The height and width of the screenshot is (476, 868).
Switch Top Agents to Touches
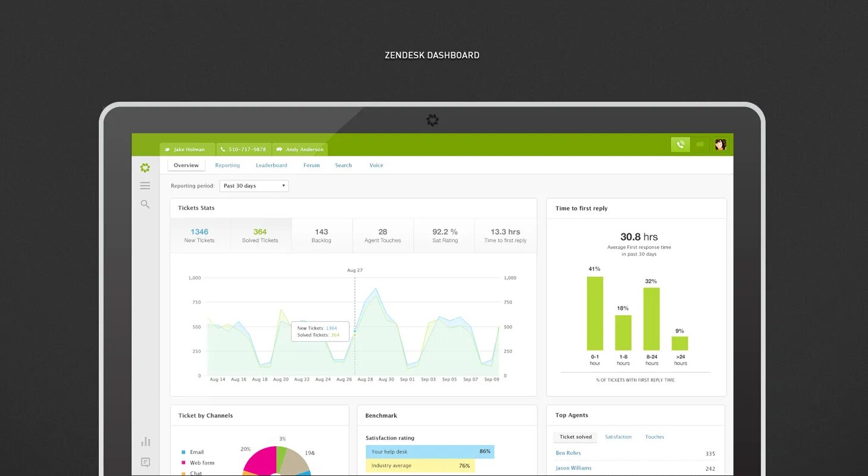(654, 437)
